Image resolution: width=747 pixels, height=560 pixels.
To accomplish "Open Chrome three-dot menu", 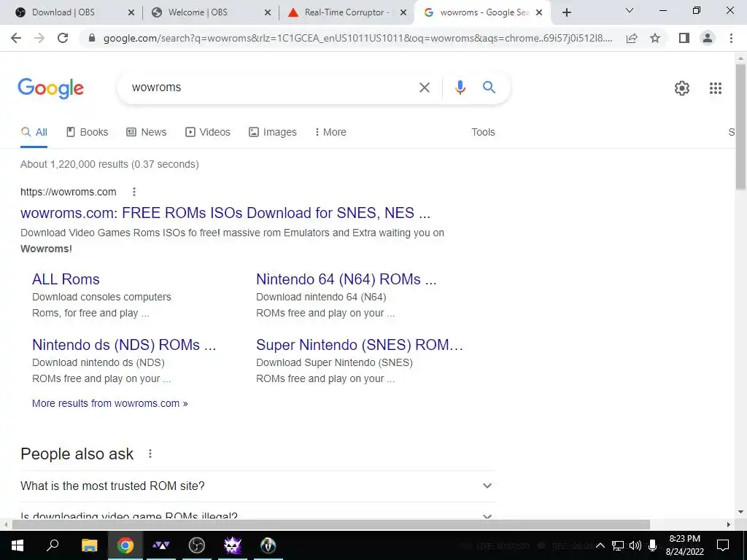I will 731,38.
